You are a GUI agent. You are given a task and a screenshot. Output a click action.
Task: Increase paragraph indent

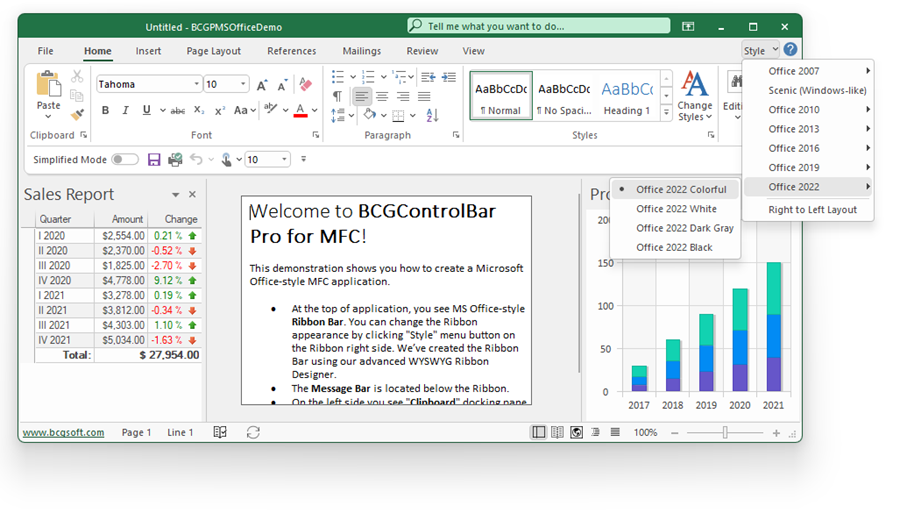pyautogui.click(x=449, y=76)
